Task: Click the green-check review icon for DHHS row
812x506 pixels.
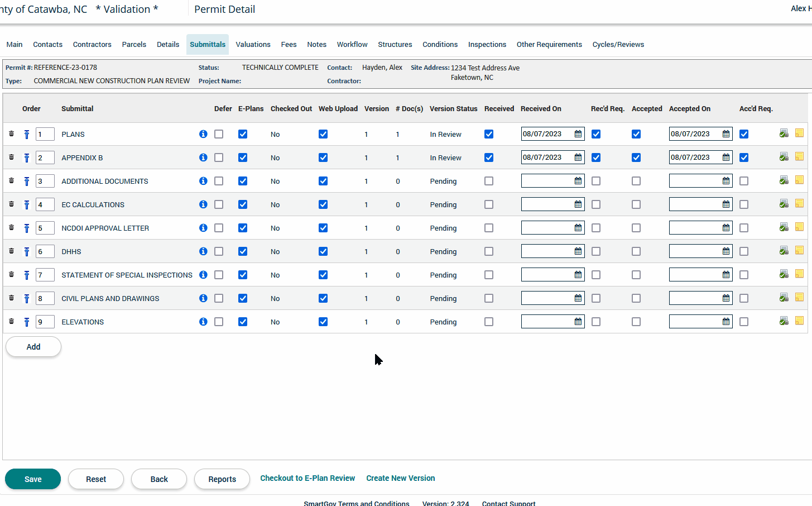Action: 784,251
